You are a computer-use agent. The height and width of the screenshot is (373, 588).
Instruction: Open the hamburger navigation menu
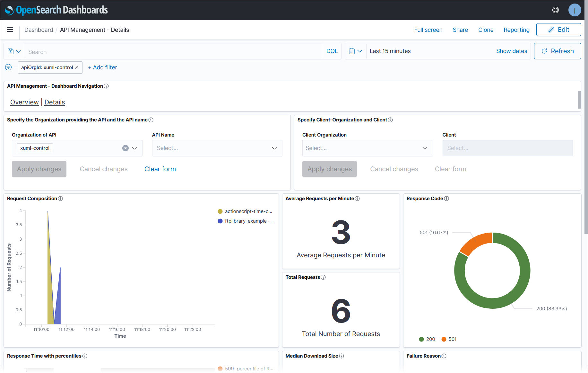tap(10, 30)
